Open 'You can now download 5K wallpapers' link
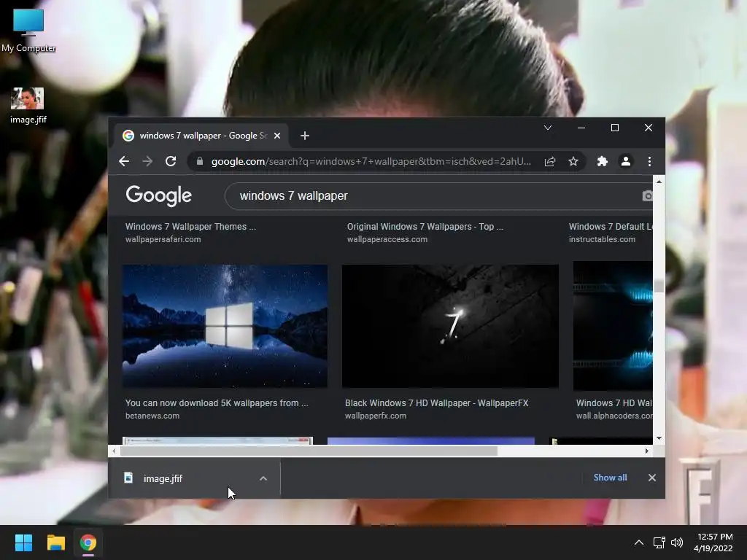 pos(217,402)
